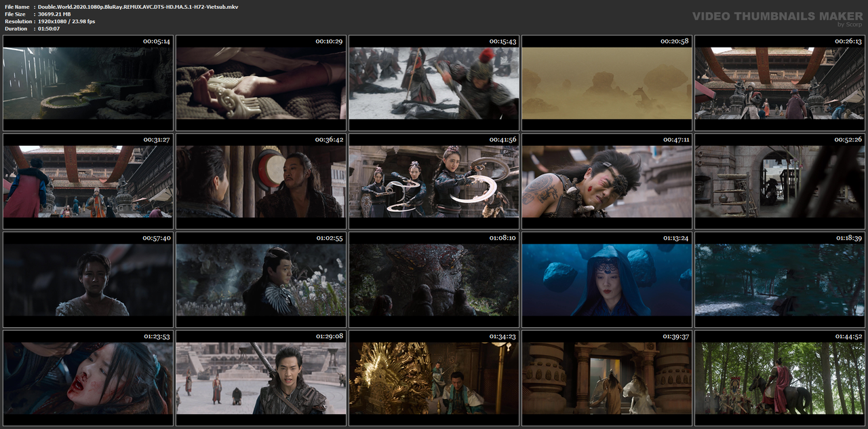Click the 'Resolution' header label
The height and width of the screenshot is (429, 868).
point(17,22)
